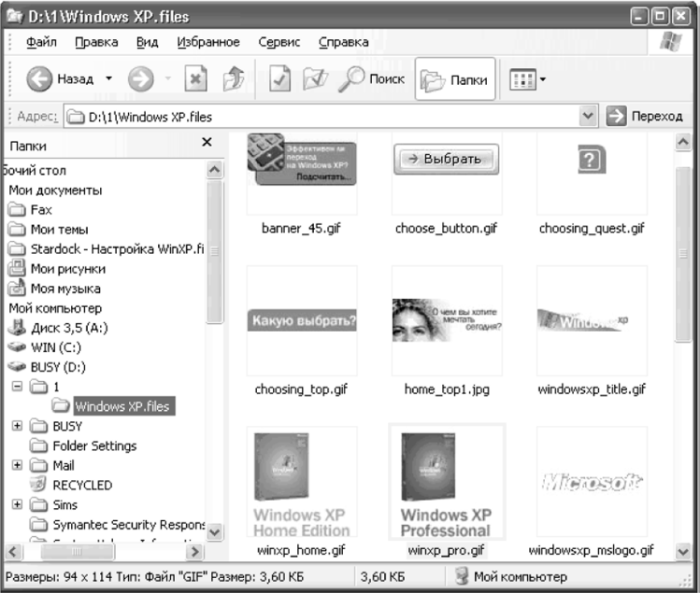Expand the address bar dropdown arrow
This screenshot has height=593, width=700.
(589, 117)
